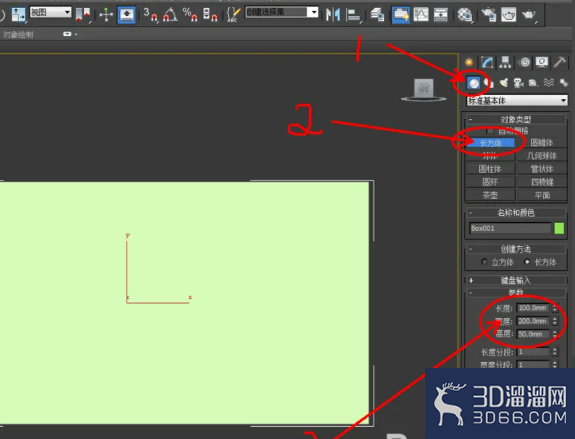Screen dimensions: 575x439
Task: Click the 圆环 button
Action: [x=490, y=182]
